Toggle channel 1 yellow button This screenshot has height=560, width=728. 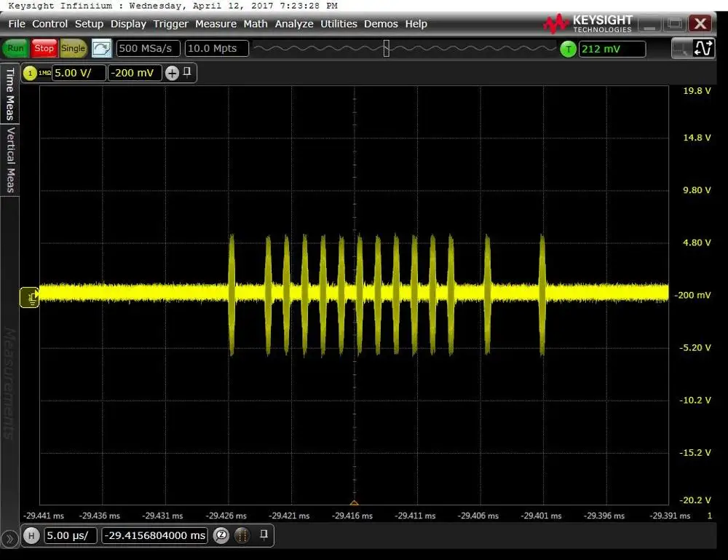(x=30, y=73)
